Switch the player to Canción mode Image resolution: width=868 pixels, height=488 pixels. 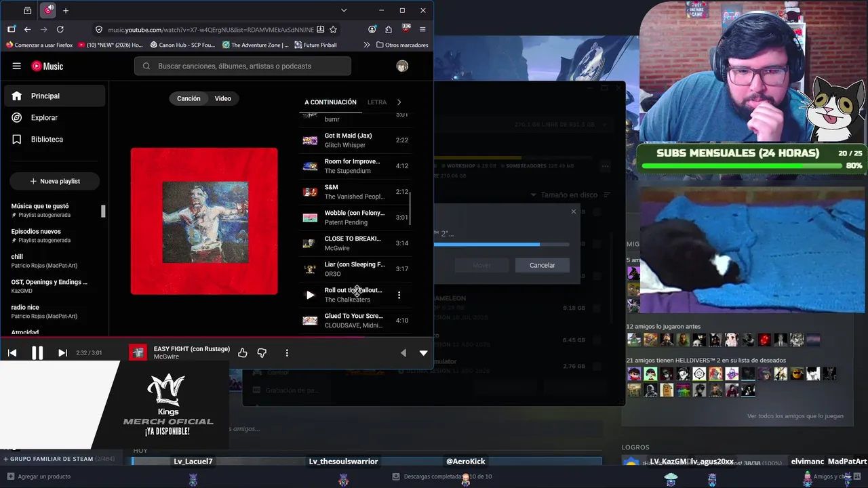point(189,98)
